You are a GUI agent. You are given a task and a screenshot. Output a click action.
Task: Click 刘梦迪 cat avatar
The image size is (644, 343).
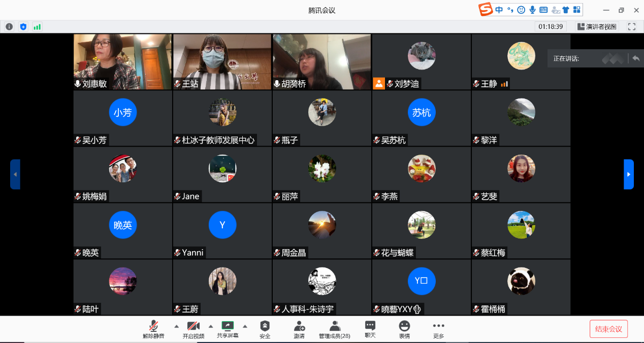(422, 56)
